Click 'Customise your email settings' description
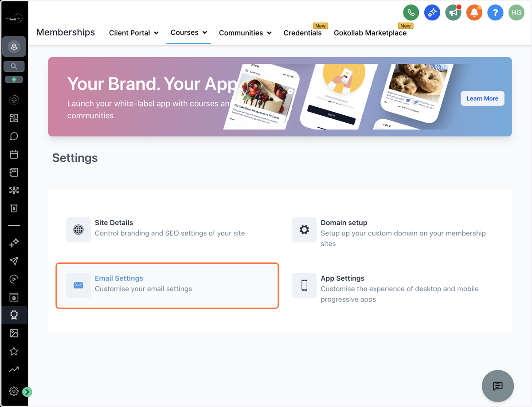The width and height of the screenshot is (532, 407). [144, 289]
